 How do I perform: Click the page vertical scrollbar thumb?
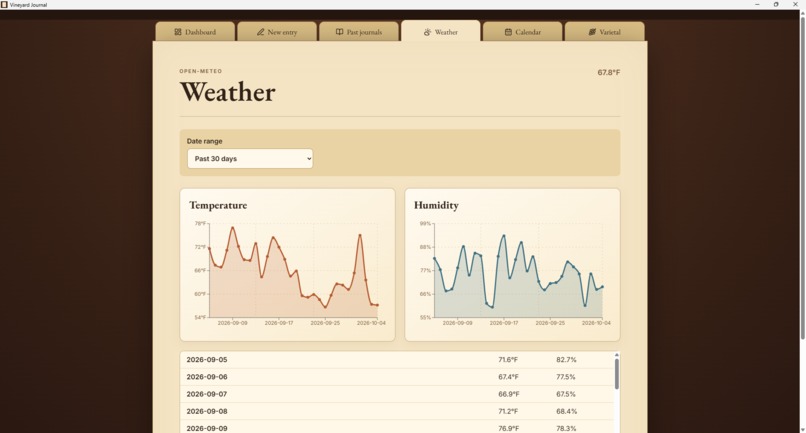[802, 176]
